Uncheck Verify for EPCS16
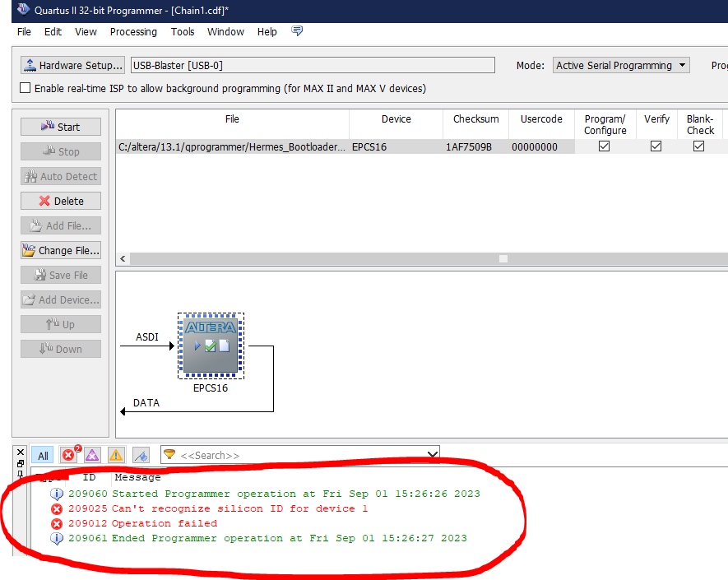 coord(656,146)
